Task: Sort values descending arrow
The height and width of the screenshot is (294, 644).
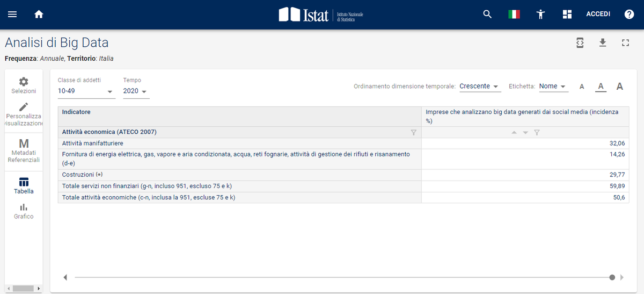Action: point(525,132)
